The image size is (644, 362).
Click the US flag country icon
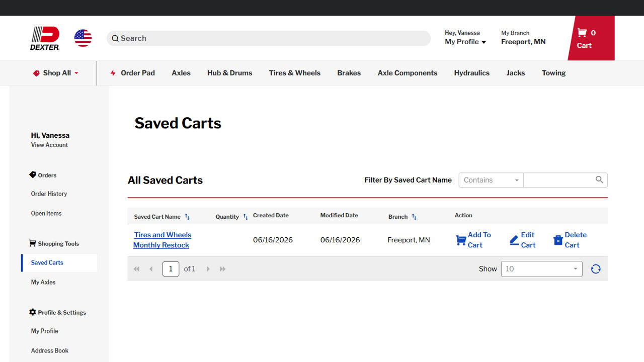[83, 38]
